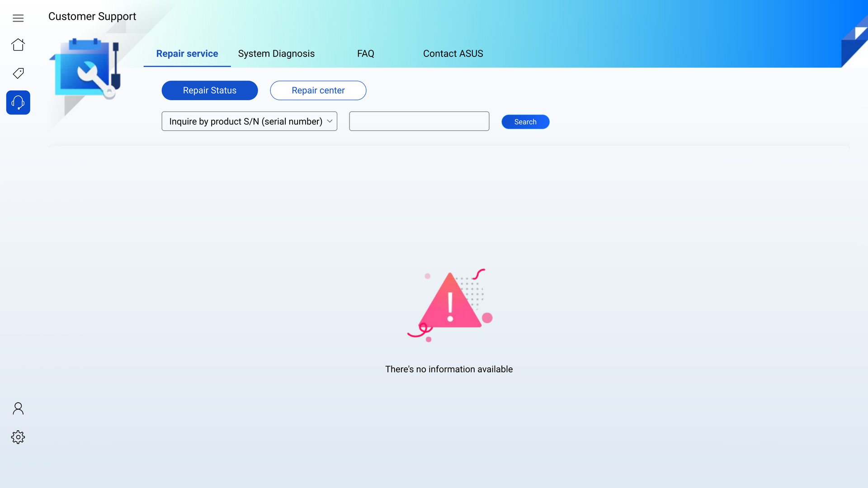
Task: Open the deals tag icon
Action: pyautogui.click(x=18, y=73)
